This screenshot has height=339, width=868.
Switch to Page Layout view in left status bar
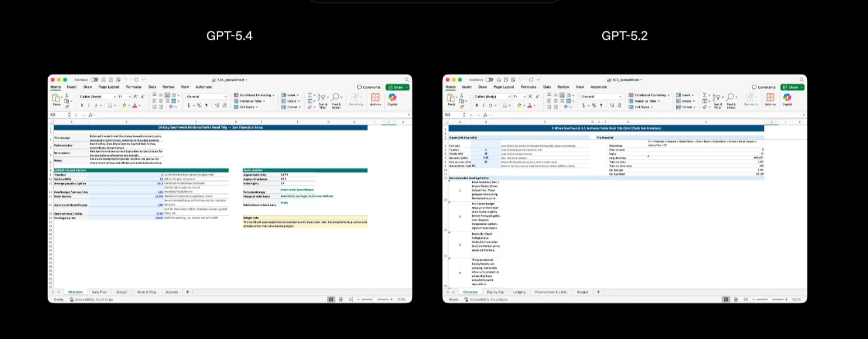(341, 300)
